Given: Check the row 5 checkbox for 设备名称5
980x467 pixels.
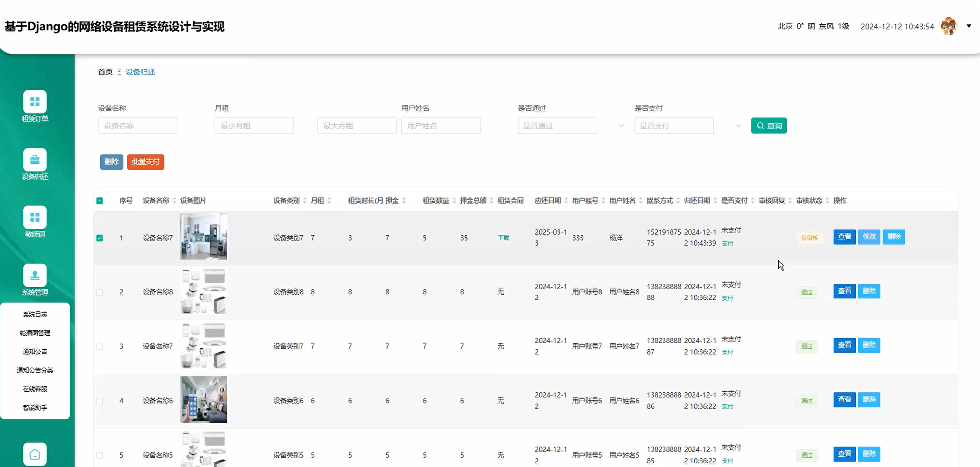Looking at the screenshot, I should coord(99,455).
